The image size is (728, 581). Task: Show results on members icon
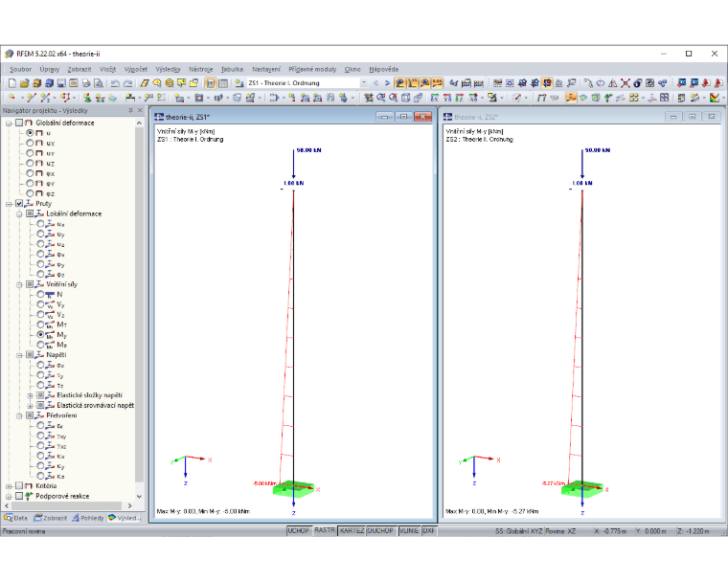[x=571, y=98]
